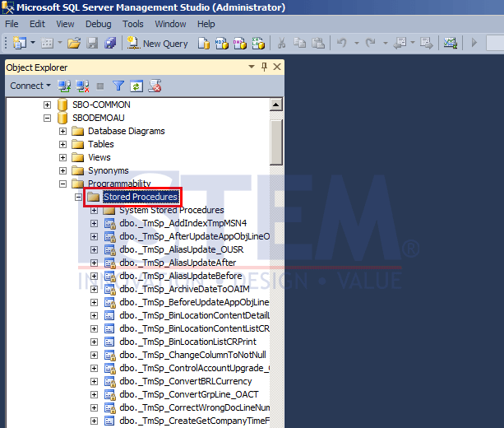Viewport: 504px width, 428px height.
Task: Click the Object Explorer vertical scrollbar thumb
Action: [276, 142]
